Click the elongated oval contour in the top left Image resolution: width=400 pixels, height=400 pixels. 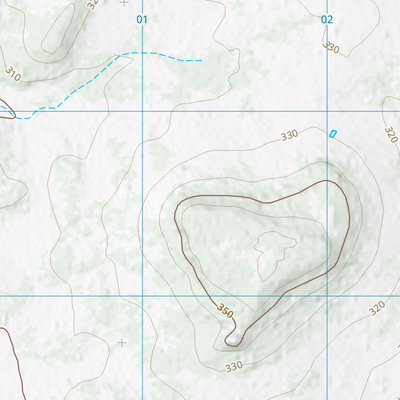click(58, 29)
